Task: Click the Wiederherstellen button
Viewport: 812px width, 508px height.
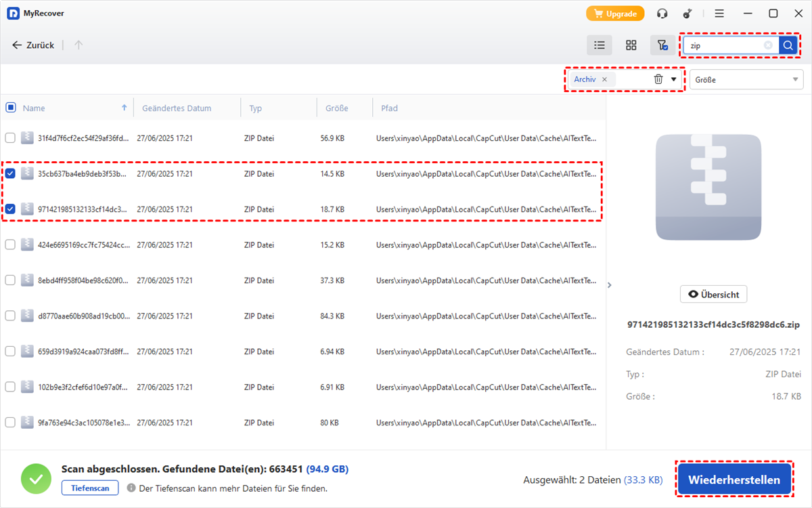Action: pyautogui.click(x=734, y=480)
